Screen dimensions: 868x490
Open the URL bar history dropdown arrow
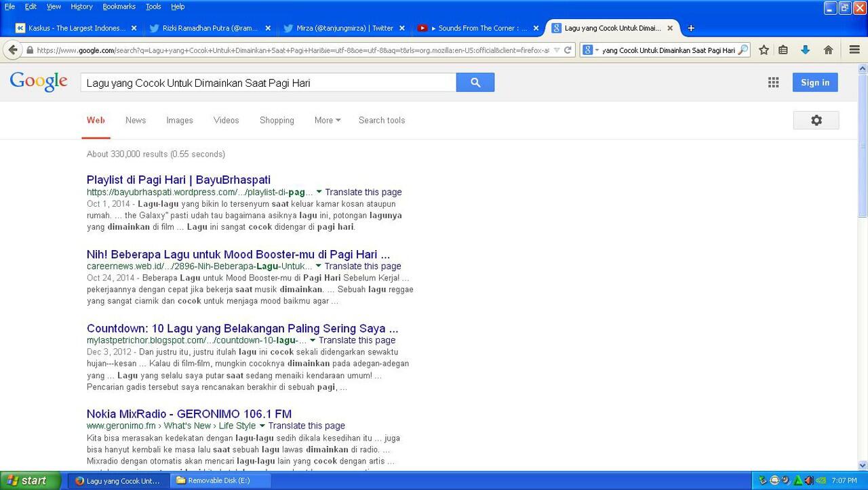557,50
